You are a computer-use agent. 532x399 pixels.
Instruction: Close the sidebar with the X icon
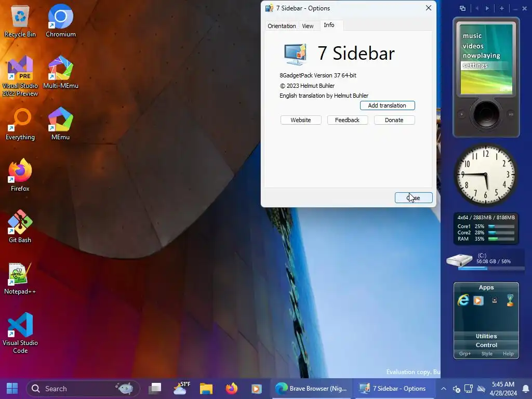[x=525, y=9]
